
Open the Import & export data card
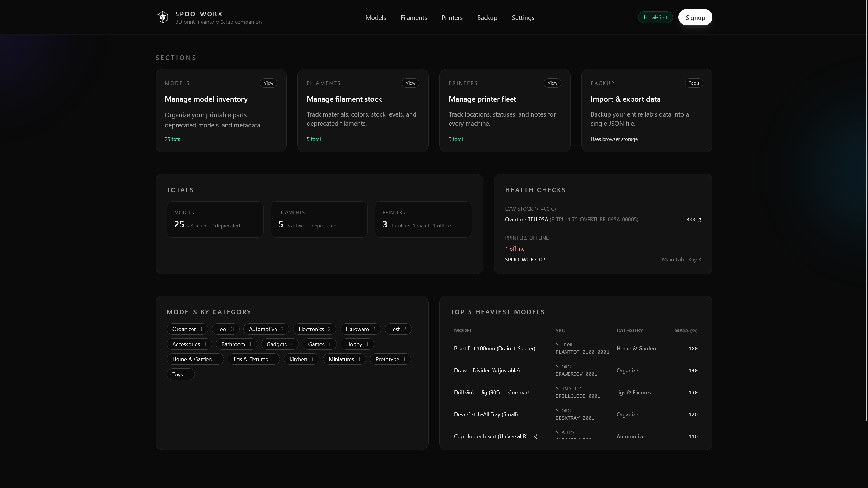646,111
